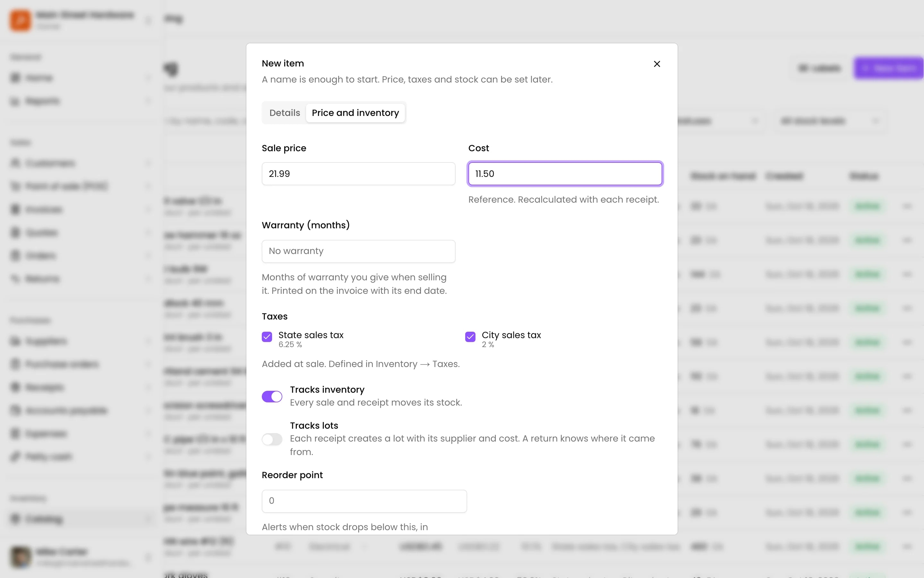
Task: Click the 'Reference. Recalculated with each receipt.' hint
Action: coord(564,199)
